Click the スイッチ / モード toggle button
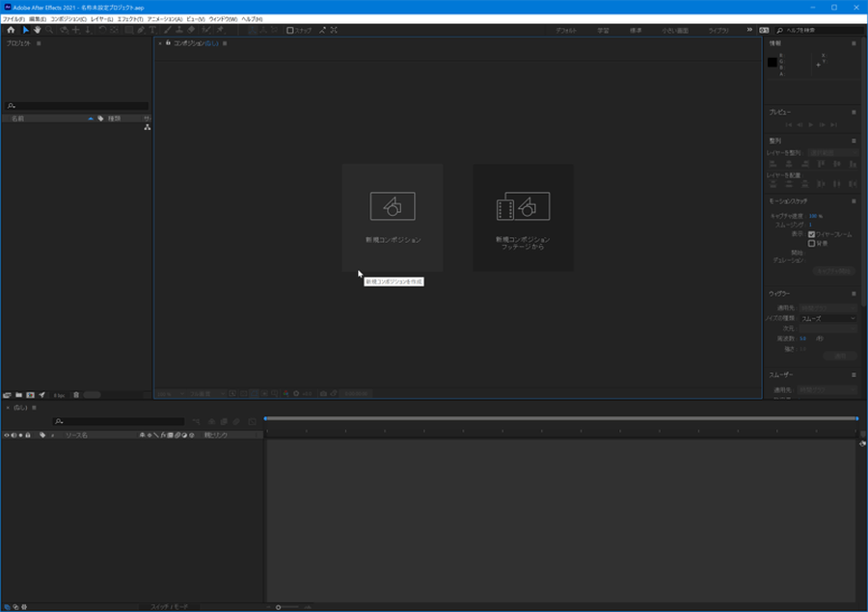 (x=169, y=606)
